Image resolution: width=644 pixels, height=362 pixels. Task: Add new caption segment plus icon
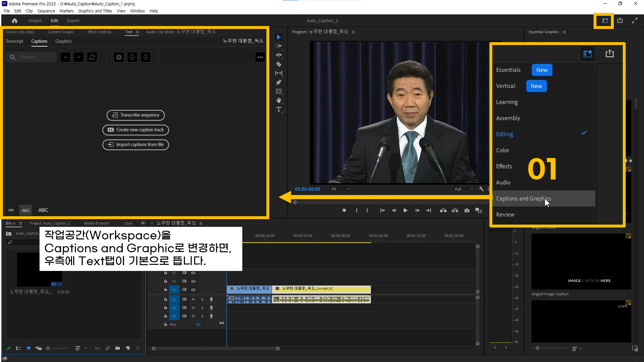[x=119, y=57]
